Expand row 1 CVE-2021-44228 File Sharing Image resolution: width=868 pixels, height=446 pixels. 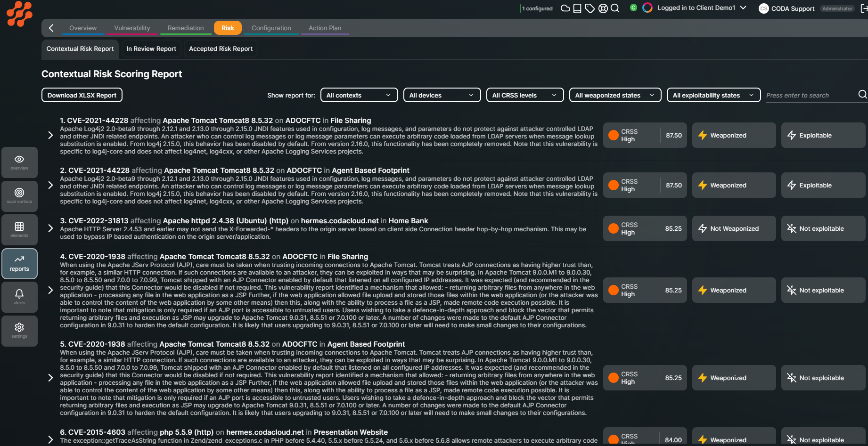point(50,136)
